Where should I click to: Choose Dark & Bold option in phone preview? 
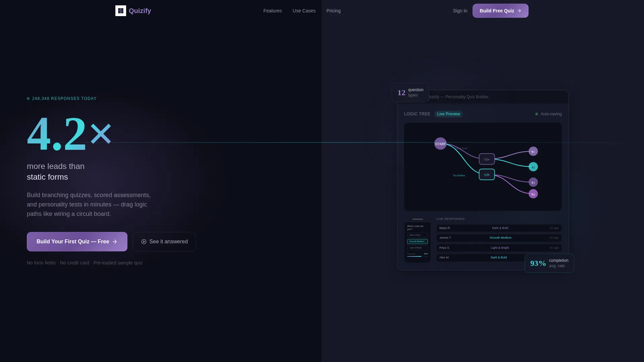[418, 235]
